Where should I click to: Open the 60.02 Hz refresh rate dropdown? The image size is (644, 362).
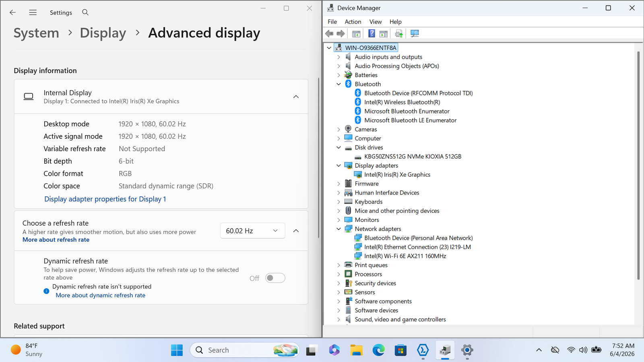click(x=252, y=231)
